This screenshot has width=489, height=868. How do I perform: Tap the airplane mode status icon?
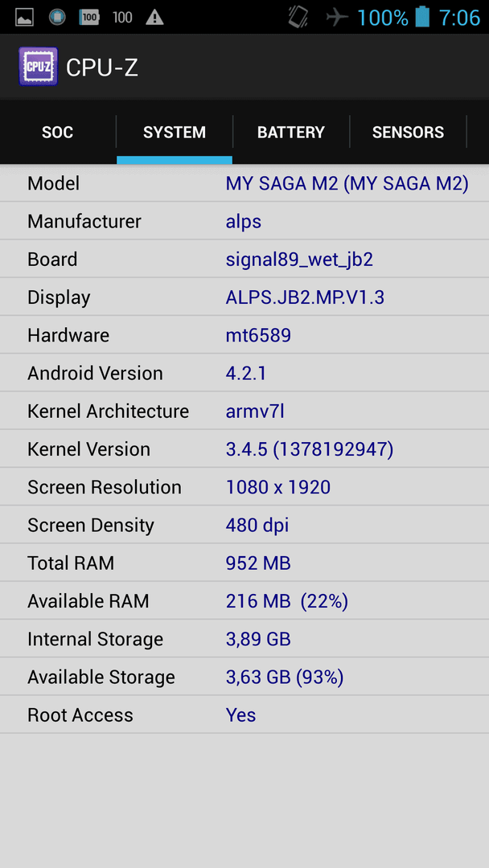(x=337, y=17)
